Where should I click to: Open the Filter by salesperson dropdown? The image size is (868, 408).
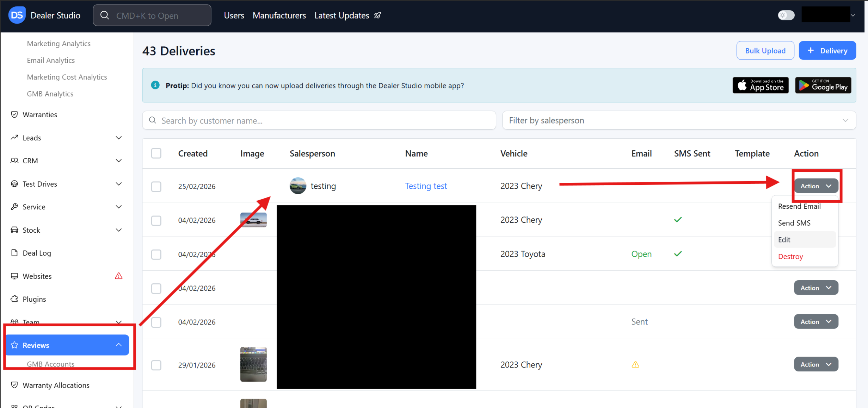point(679,120)
